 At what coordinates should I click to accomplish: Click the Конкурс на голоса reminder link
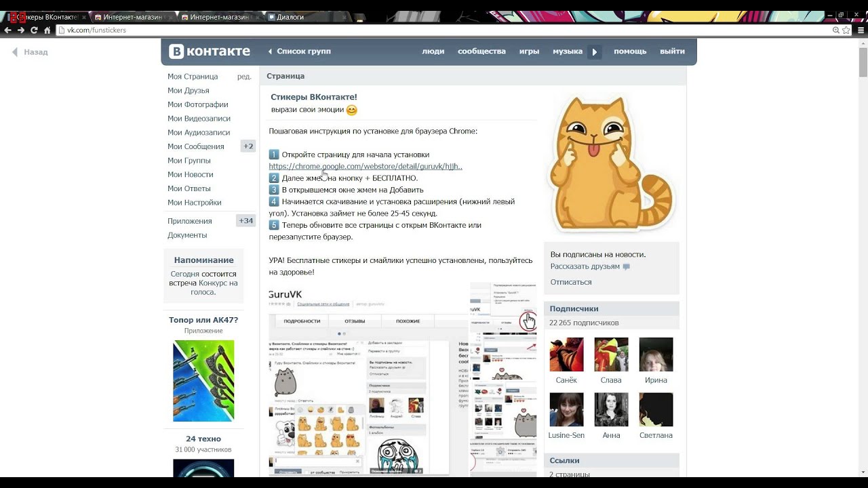214,287
